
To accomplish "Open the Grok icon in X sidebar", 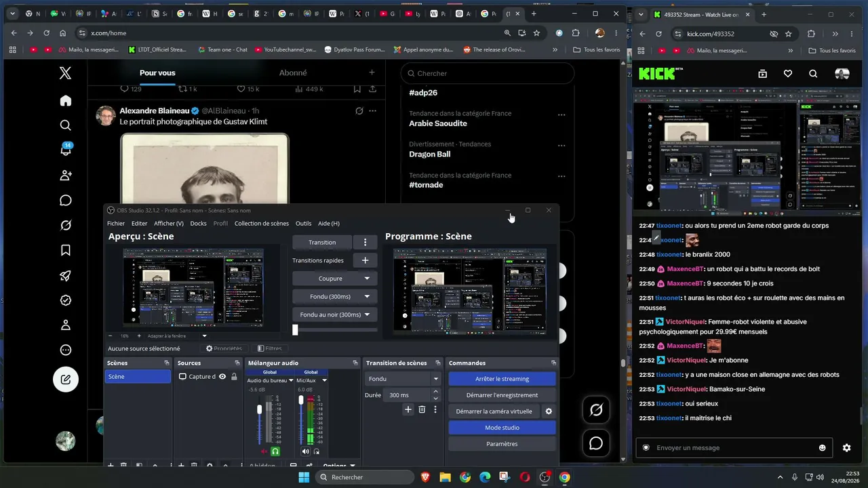I will pyautogui.click(x=66, y=225).
